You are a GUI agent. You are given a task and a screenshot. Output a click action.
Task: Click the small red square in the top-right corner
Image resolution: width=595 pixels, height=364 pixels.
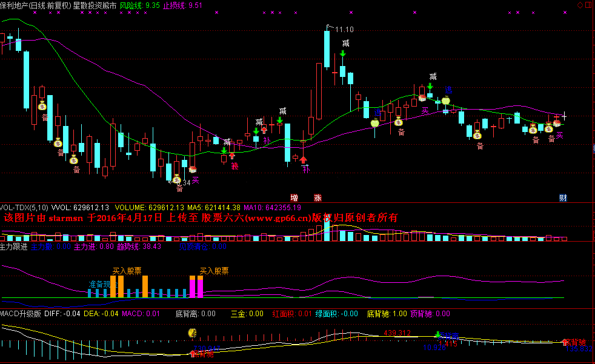tap(590, 4)
